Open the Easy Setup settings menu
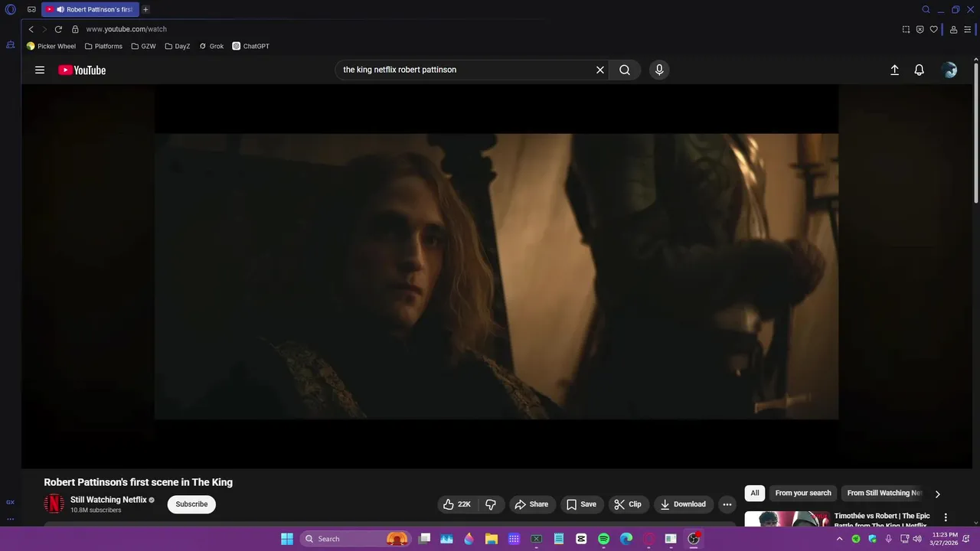Screen dimensions: 980x551 pos(967,29)
